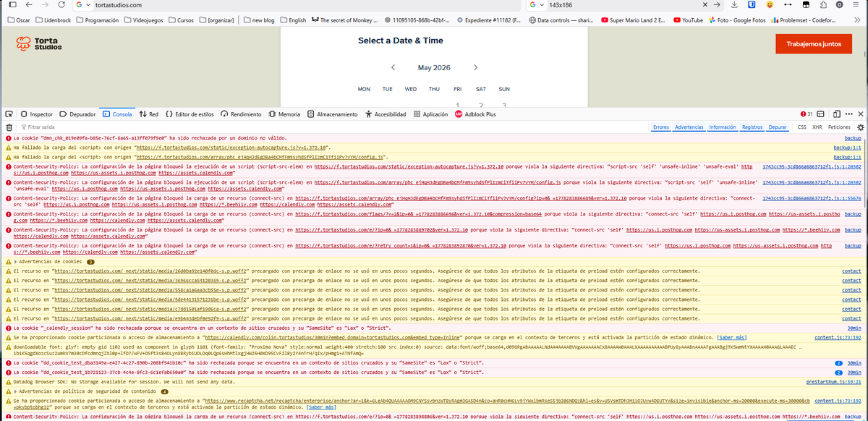Open the Adblock Plus devtools tab
The height and width of the screenshot is (421, 868).
(x=475, y=114)
